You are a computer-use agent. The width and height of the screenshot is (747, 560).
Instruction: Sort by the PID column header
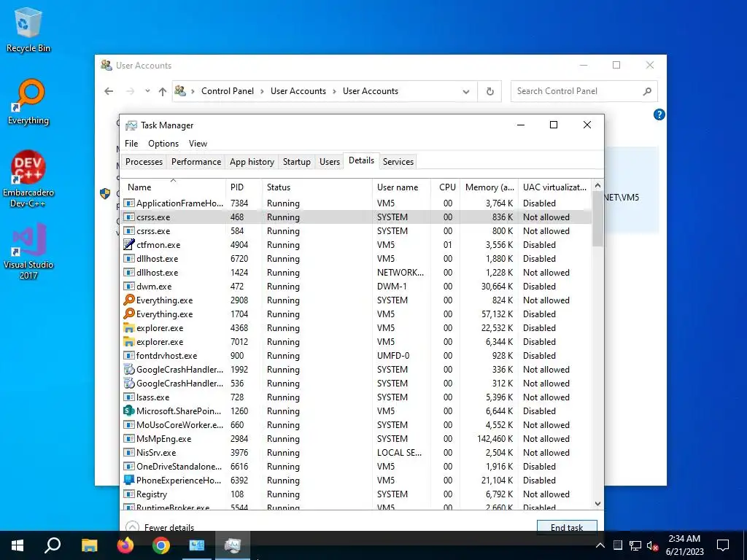click(x=244, y=187)
